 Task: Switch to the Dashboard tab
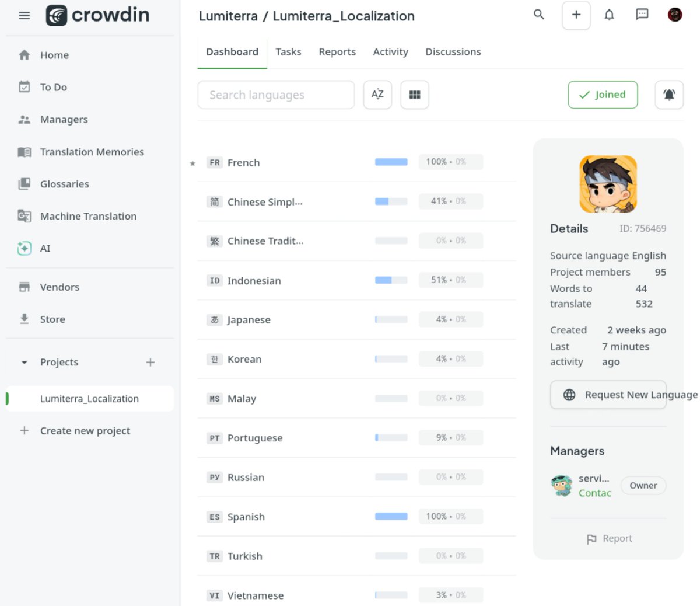pos(232,52)
